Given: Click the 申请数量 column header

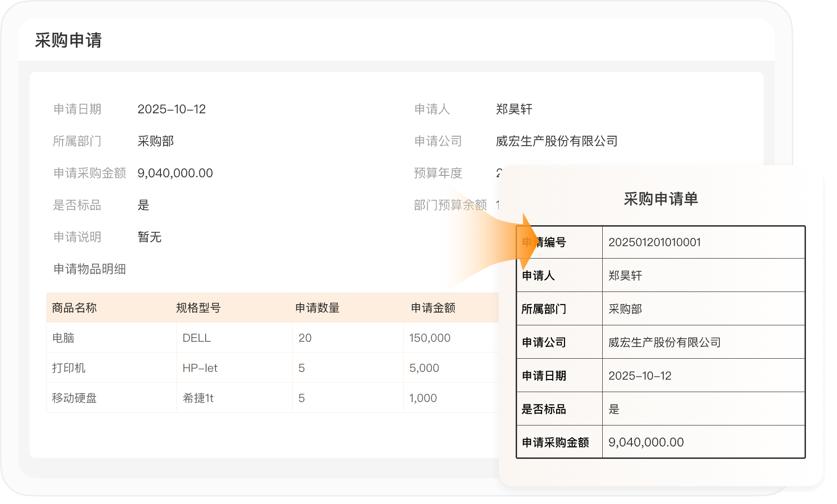Looking at the screenshot, I should pos(317,308).
